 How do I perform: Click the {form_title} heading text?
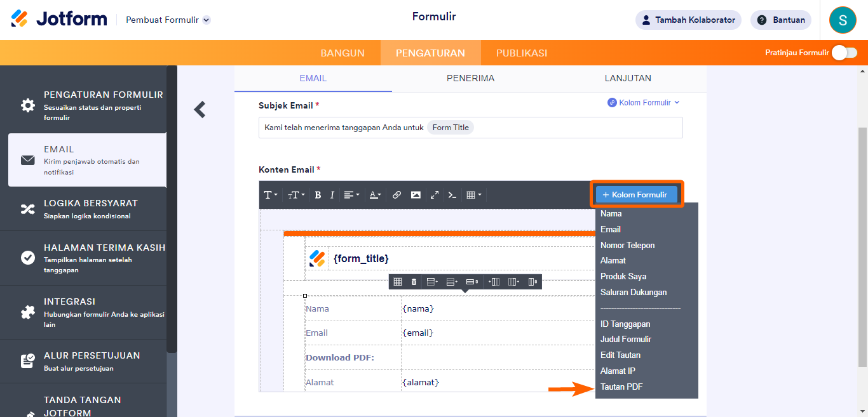pos(361,258)
